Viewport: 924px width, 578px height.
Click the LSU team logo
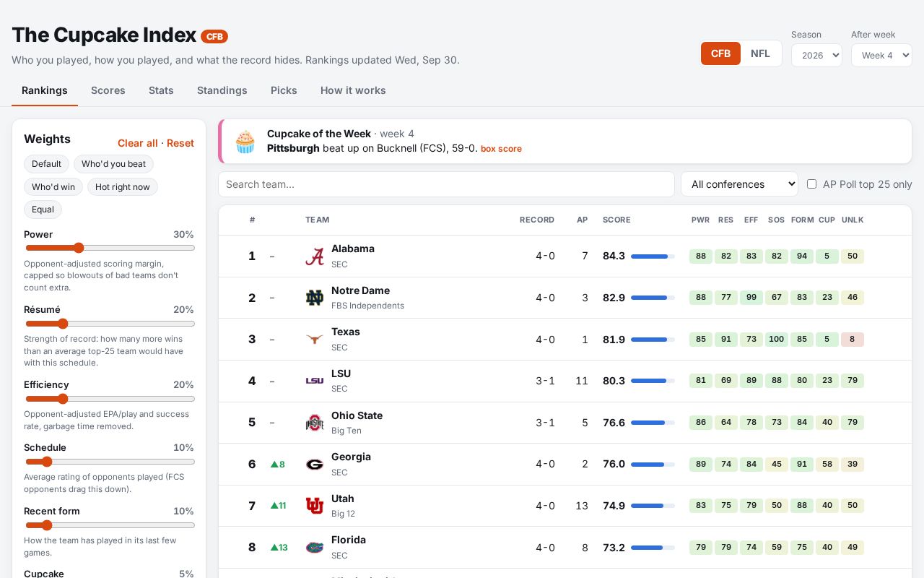315,381
